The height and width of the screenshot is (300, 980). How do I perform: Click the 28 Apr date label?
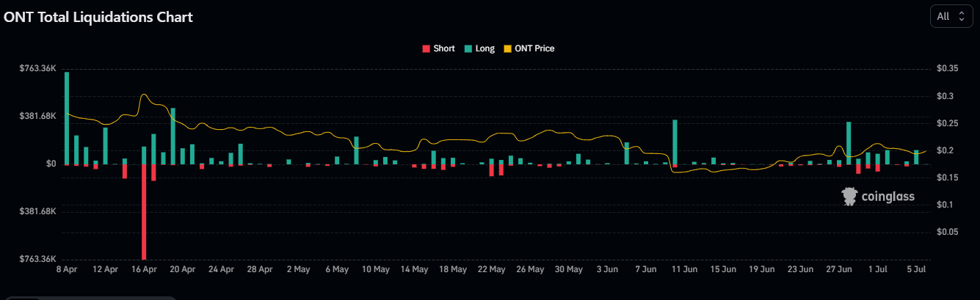pyautogui.click(x=259, y=270)
